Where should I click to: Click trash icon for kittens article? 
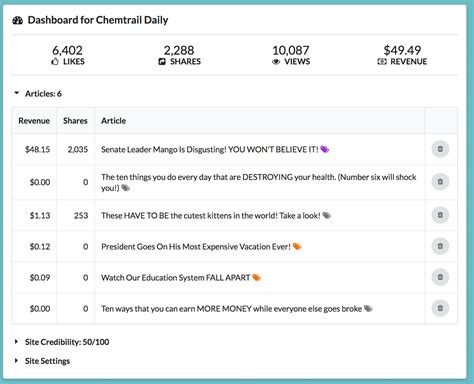click(x=440, y=215)
